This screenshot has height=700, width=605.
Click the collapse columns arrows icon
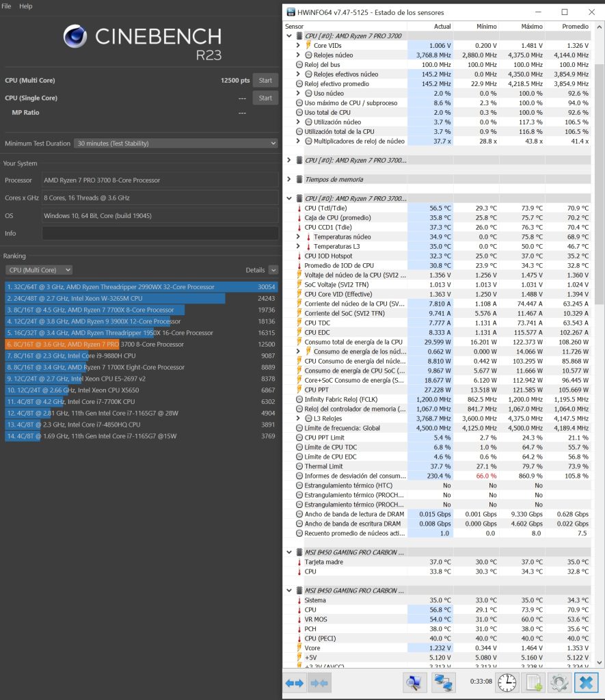coord(319,683)
